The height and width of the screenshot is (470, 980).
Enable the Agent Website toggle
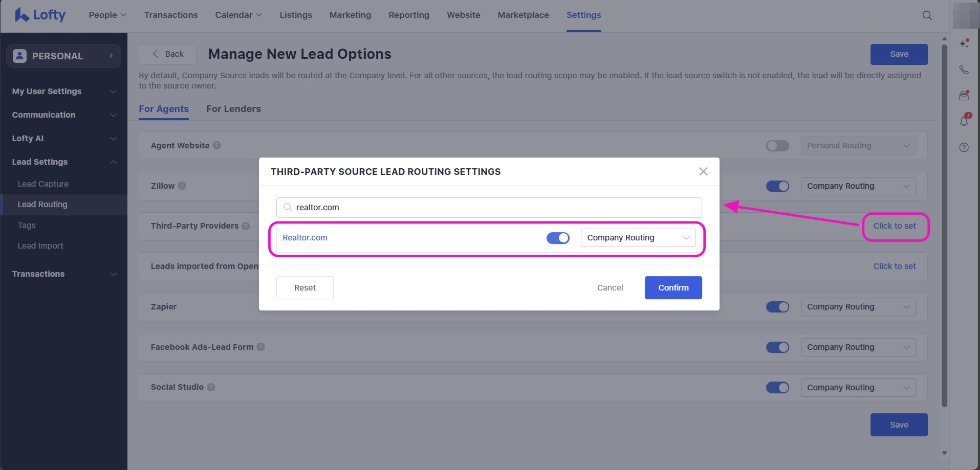tap(777, 146)
